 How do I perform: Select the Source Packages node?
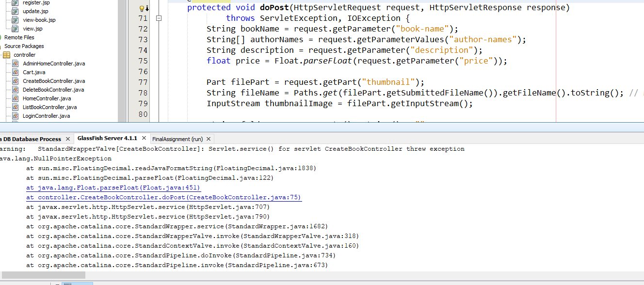pyautogui.click(x=24, y=46)
